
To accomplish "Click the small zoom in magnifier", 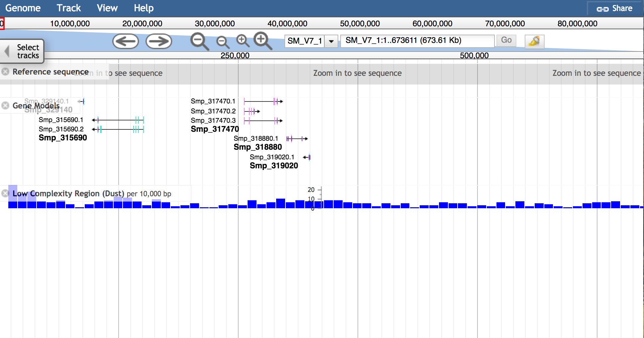I will (x=243, y=41).
